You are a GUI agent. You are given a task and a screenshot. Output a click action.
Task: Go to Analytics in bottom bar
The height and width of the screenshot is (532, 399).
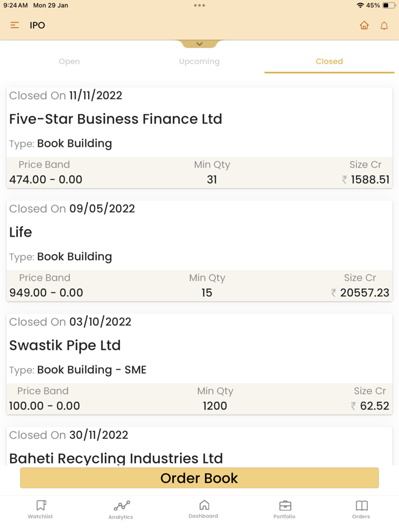(x=121, y=509)
